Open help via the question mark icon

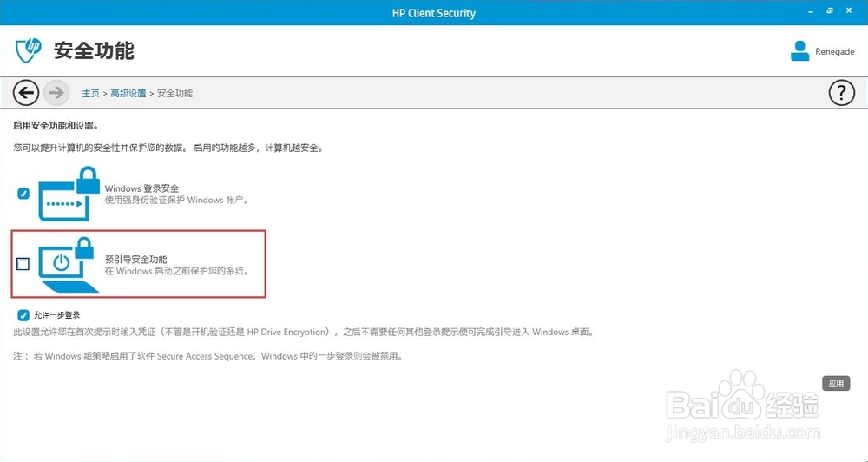click(841, 93)
